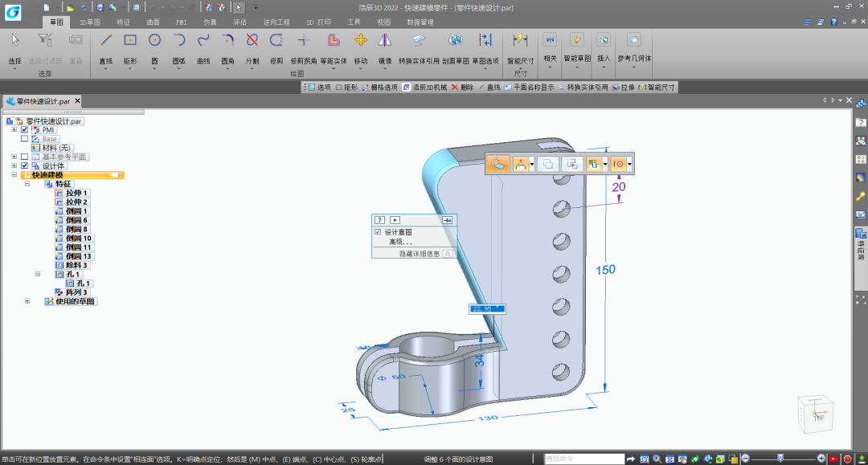Click the 查找命令 search field
This screenshot has width=868, height=465.
coord(583,459)
